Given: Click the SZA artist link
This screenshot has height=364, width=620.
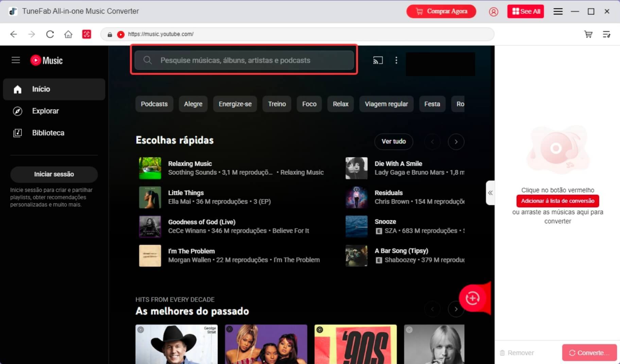Looking at the screenshot, I should click(391, 231).
